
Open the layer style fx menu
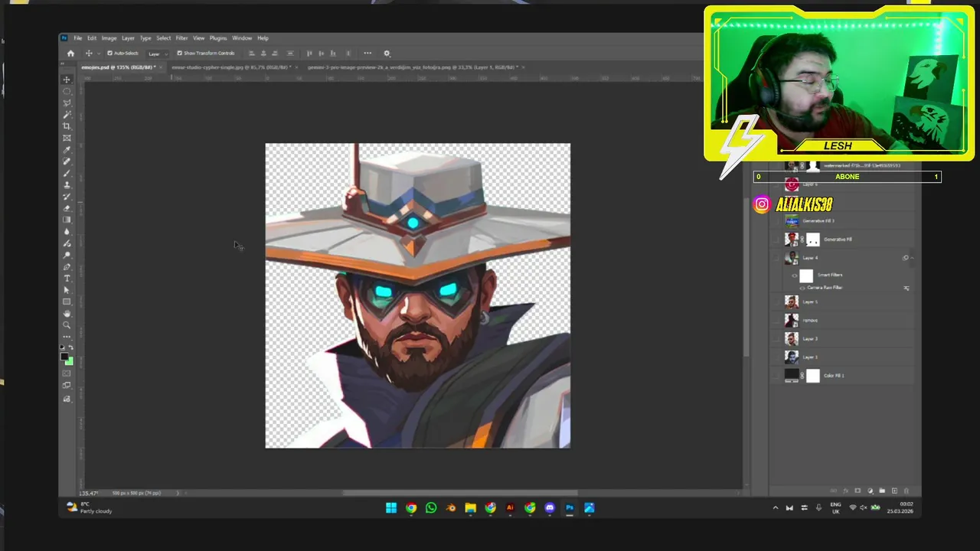click(845, 491)
